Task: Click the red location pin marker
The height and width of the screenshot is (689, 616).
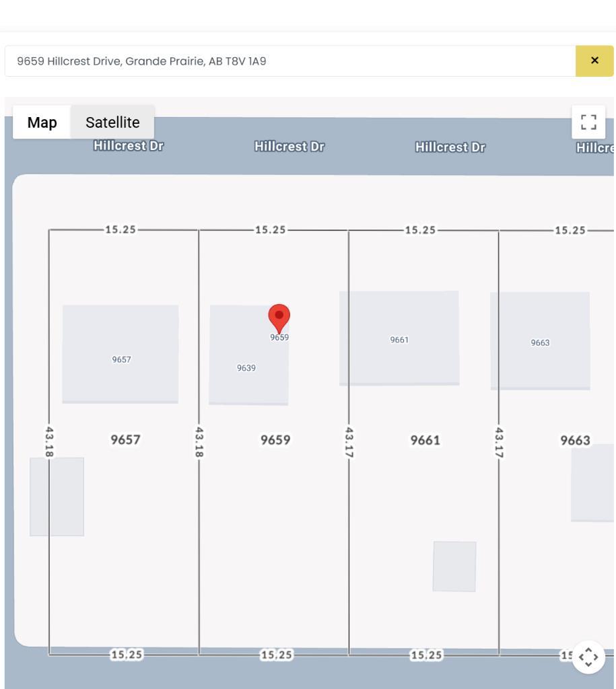Action: point(279,317)
